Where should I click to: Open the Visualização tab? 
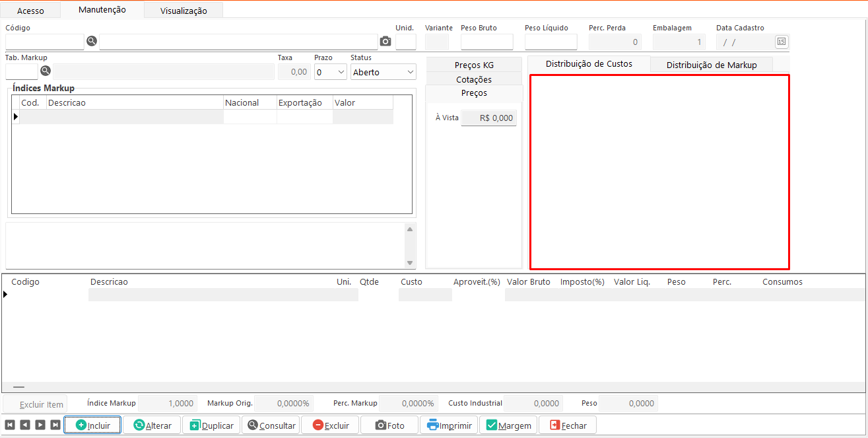[x=184, y=11]
